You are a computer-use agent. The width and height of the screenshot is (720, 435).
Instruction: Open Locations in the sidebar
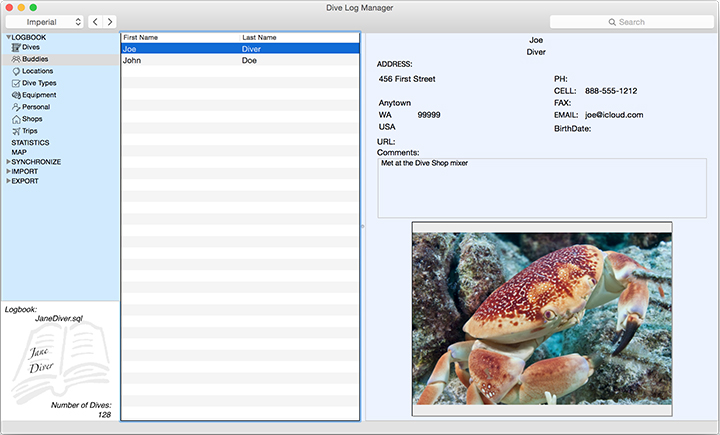(x=38, y=71)
